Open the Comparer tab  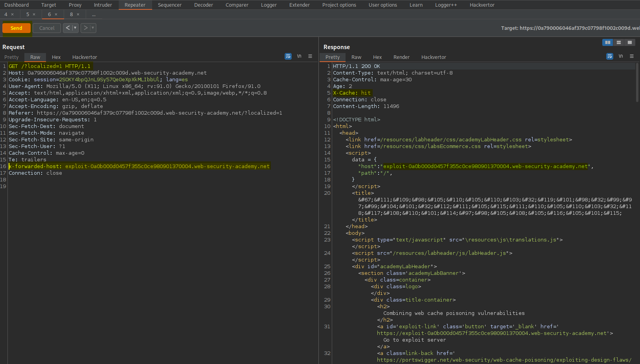tap(237, 5)
